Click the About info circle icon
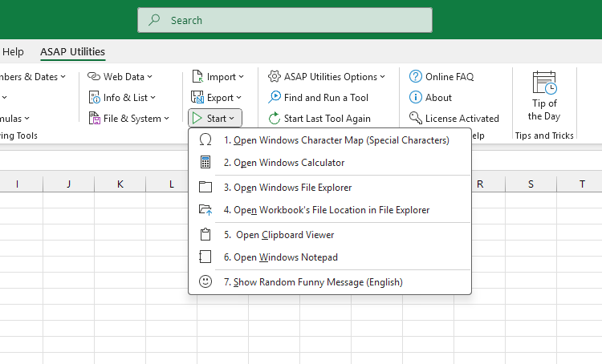Screen dimensions: 602x364 tap(416, 97)
